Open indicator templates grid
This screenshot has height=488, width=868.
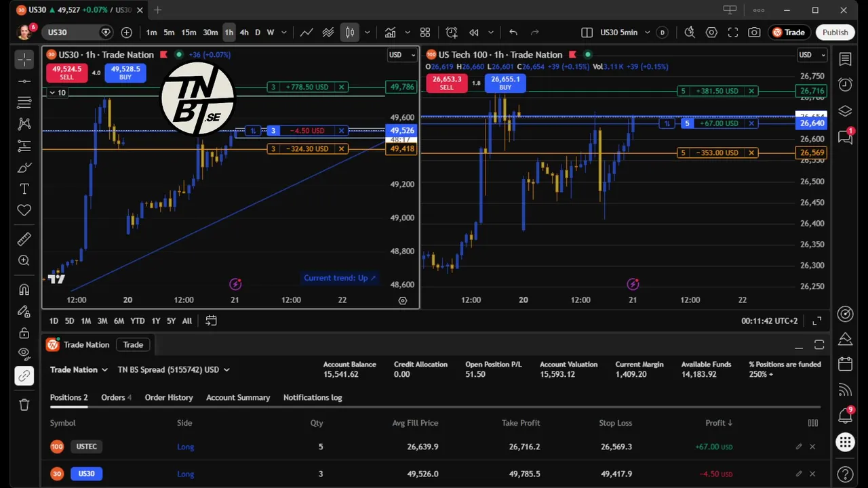coord(425,33)
